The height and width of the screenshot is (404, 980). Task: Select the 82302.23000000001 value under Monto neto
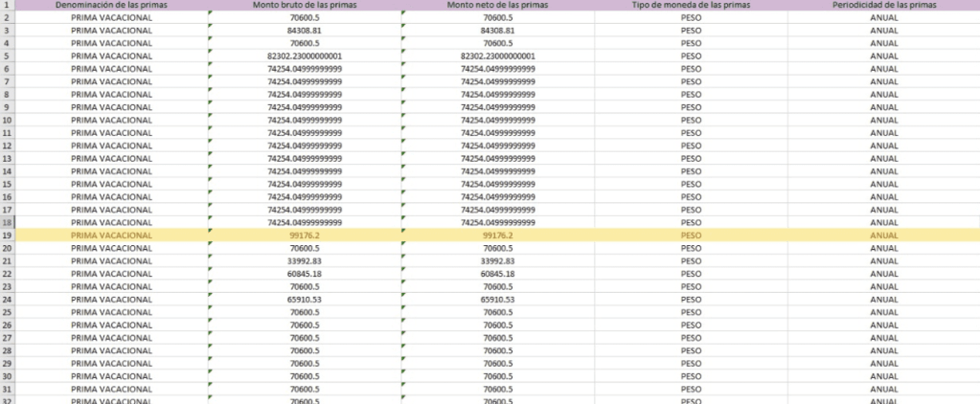(x=498, y=56)
